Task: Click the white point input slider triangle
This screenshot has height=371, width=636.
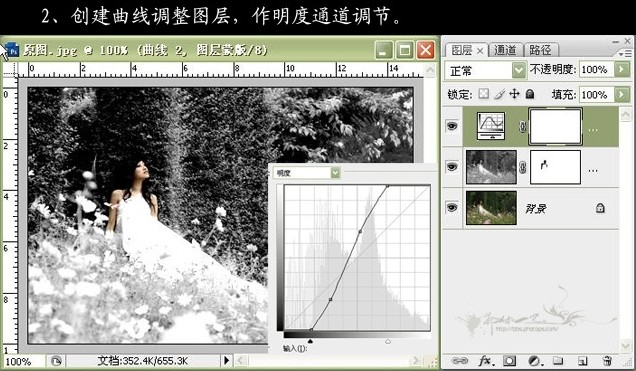Action: click(x=388, y=342)
